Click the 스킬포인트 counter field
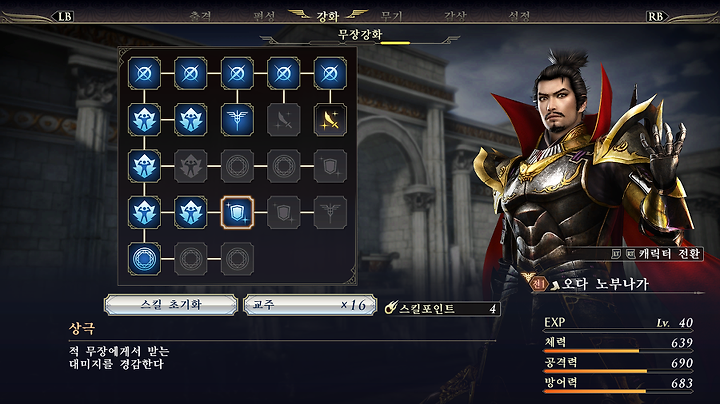The width and height of the screenshot is (720, 404). [443, 308]
